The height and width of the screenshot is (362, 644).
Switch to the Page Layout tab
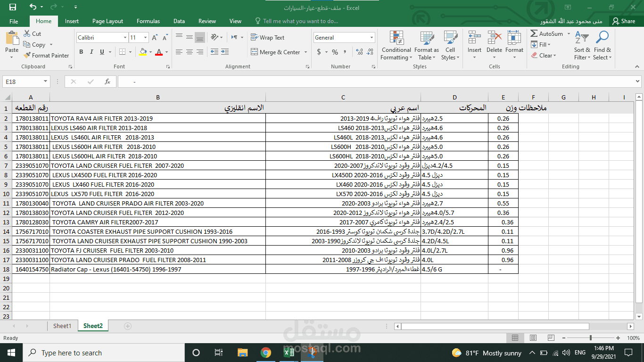tap(107, 21)
